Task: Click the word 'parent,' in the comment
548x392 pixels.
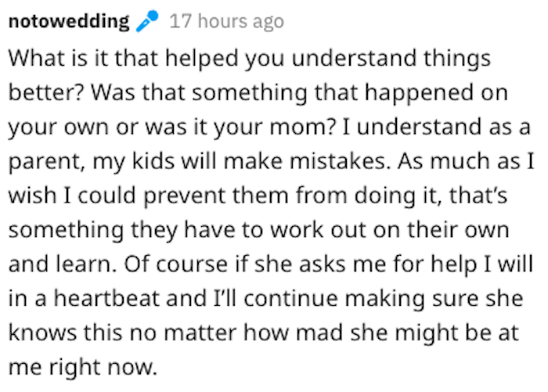Action: coord(47,162)
